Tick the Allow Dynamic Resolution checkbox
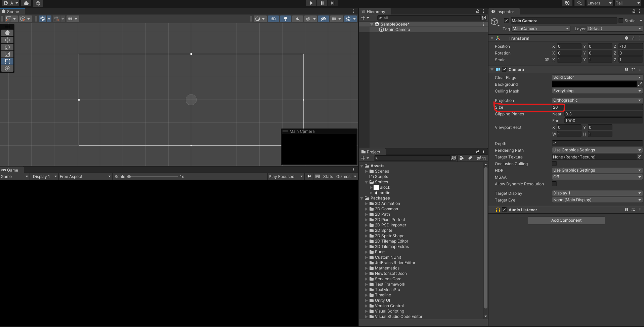Viewport: 644px width, 327px height. [554, 184]
